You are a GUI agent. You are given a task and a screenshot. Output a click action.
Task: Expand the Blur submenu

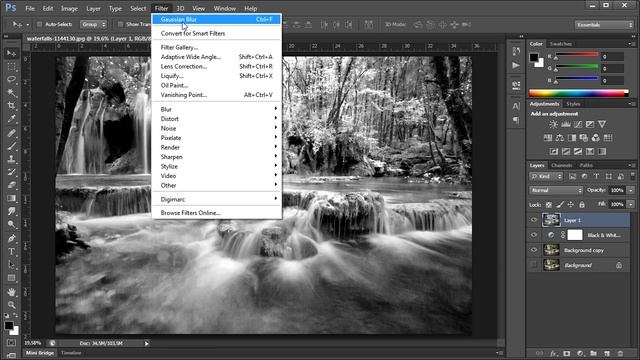(x=217, y=109)
